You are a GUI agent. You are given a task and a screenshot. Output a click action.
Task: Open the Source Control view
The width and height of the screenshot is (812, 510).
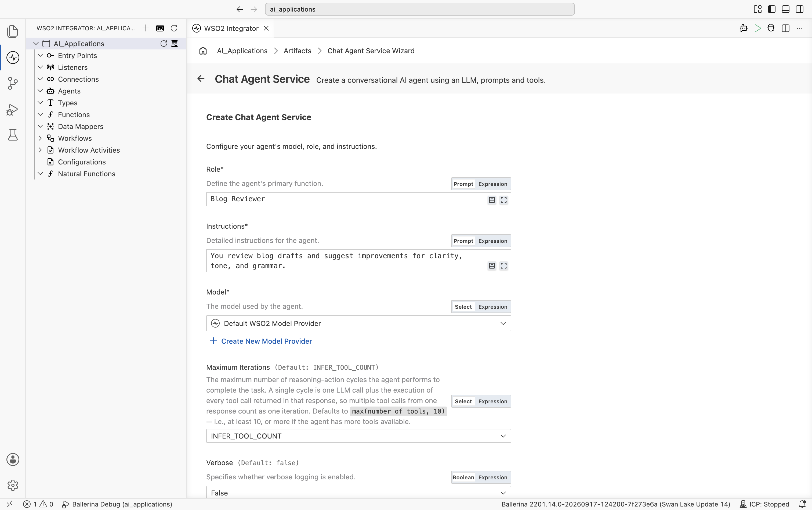coord(13,83)
